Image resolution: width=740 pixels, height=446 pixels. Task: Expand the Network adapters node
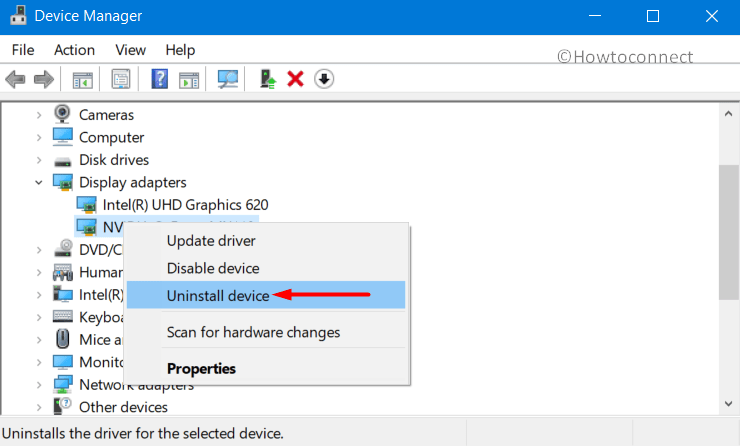tap(39, 385)
